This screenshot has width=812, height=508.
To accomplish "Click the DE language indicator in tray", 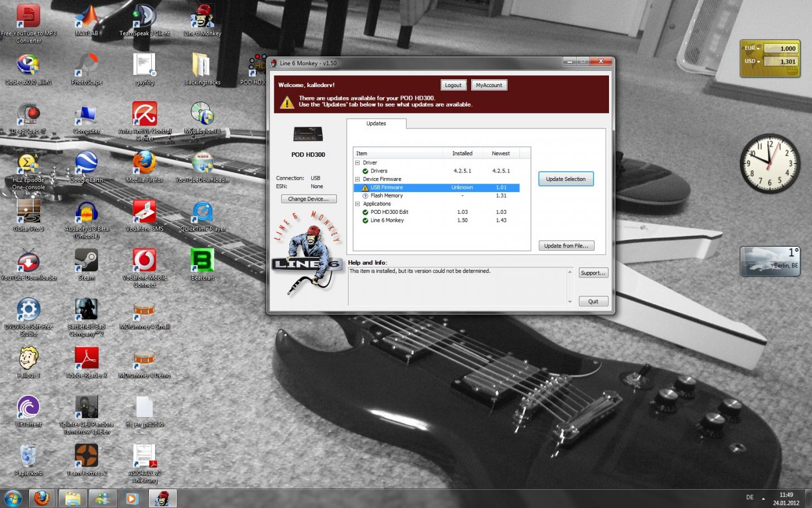I will coord(750,497).
